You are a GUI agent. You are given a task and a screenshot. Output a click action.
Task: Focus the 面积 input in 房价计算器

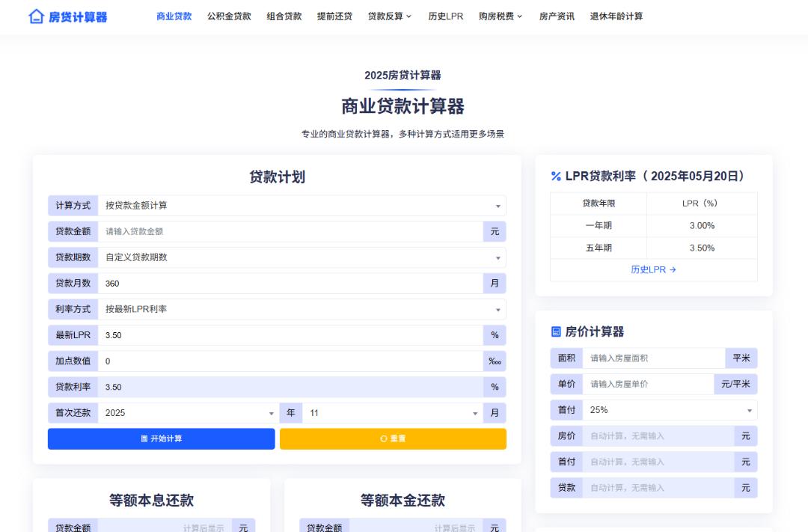653,358
